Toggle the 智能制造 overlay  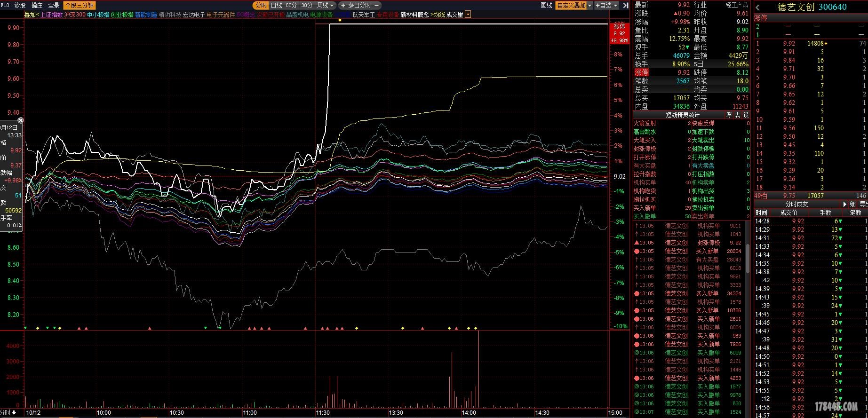tap(146, 15)
